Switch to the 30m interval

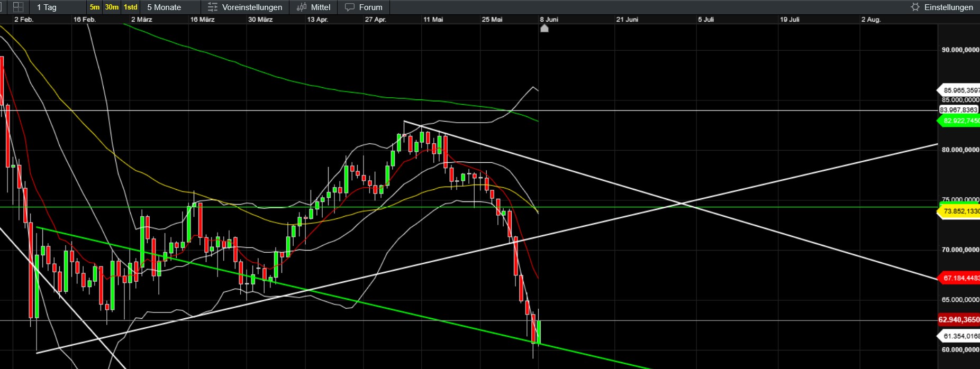click(x=112, y=7)
